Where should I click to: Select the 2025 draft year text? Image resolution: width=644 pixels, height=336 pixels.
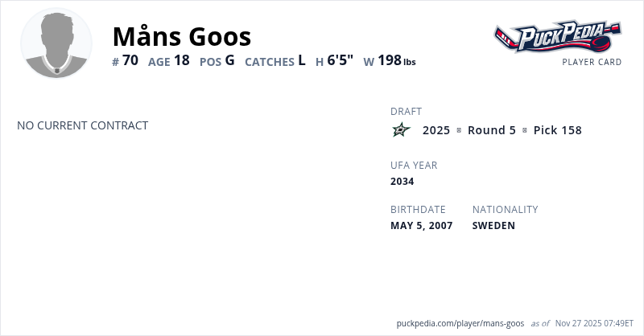(436, 130)
